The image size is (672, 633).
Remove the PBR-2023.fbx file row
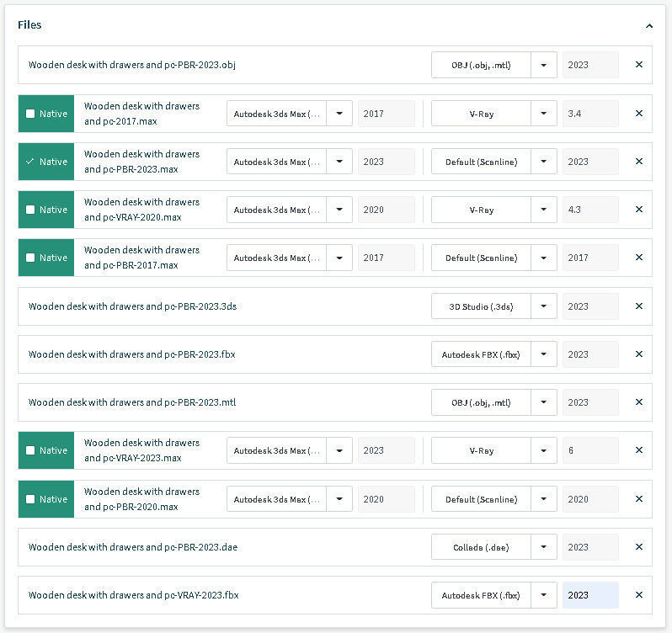click(x=638, y=354)
